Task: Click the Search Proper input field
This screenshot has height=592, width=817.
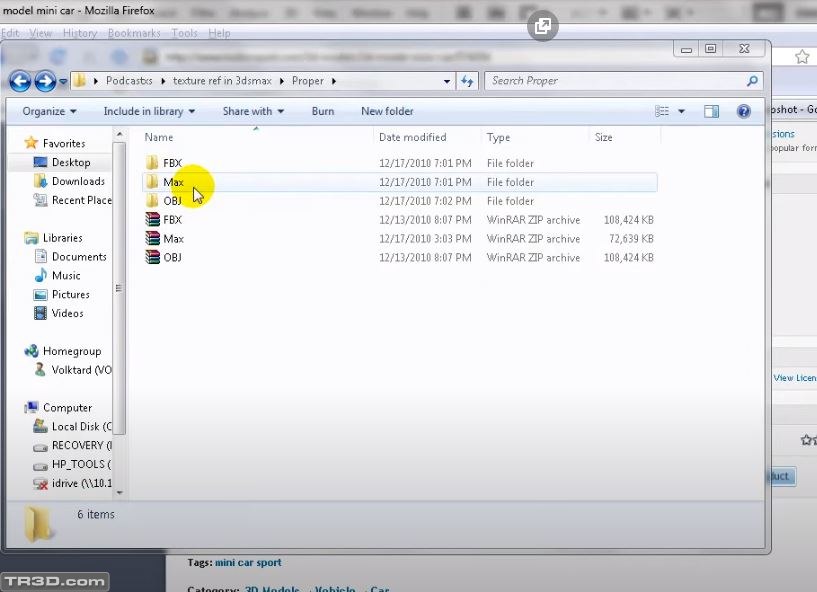Action: point(615,81)
